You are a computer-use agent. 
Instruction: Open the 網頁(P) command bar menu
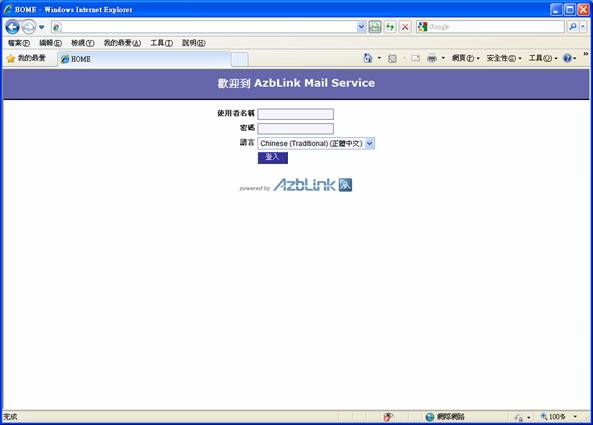pos(466,58)
